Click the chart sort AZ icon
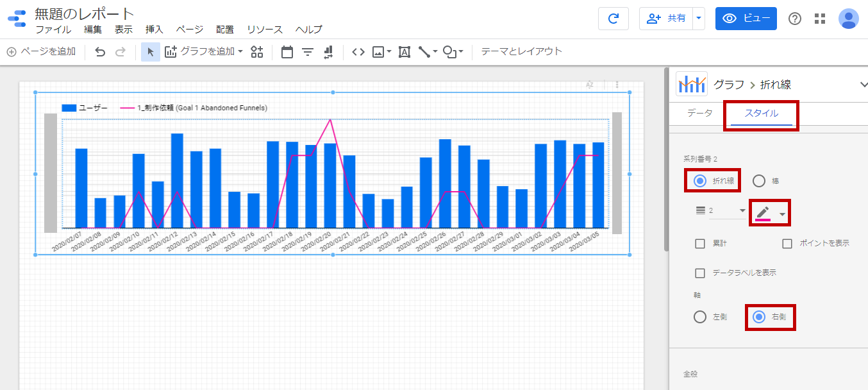Image resolution: width=868 pixels, height=390 pixels. [x=590, y=85]
